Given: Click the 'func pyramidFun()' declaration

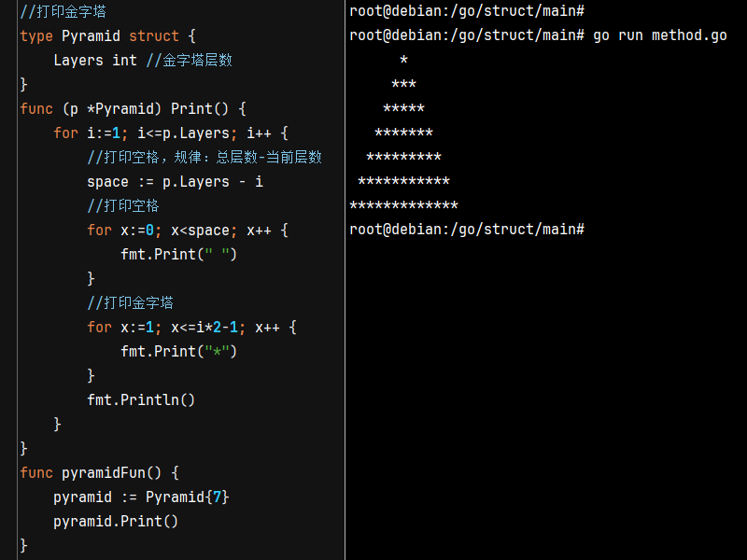Looking at the screenshot, I should click(x=99, y=473).
